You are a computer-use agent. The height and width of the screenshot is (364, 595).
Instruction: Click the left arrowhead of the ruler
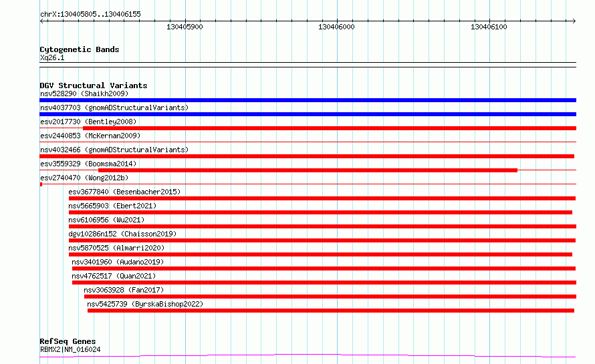click(x=41, y=21)
